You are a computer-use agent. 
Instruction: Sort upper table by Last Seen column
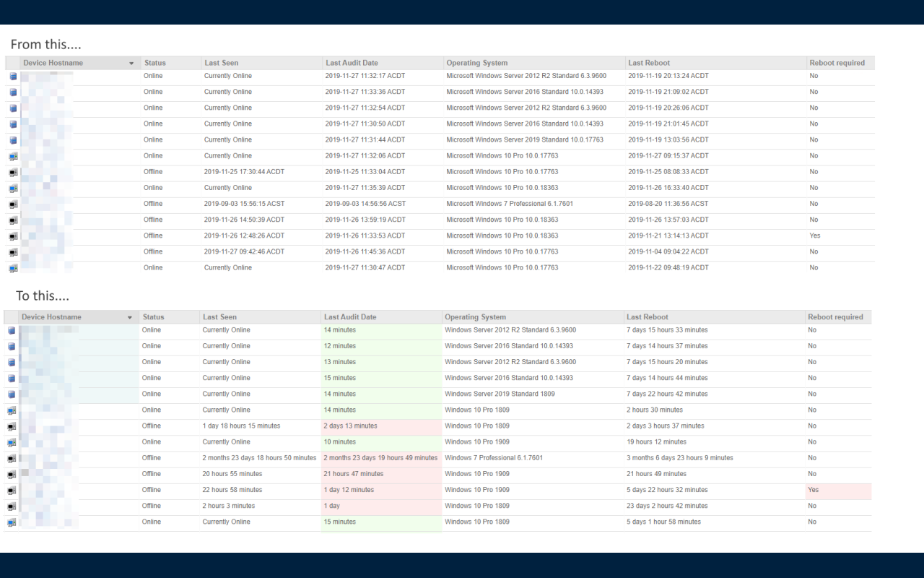[221, 63]
